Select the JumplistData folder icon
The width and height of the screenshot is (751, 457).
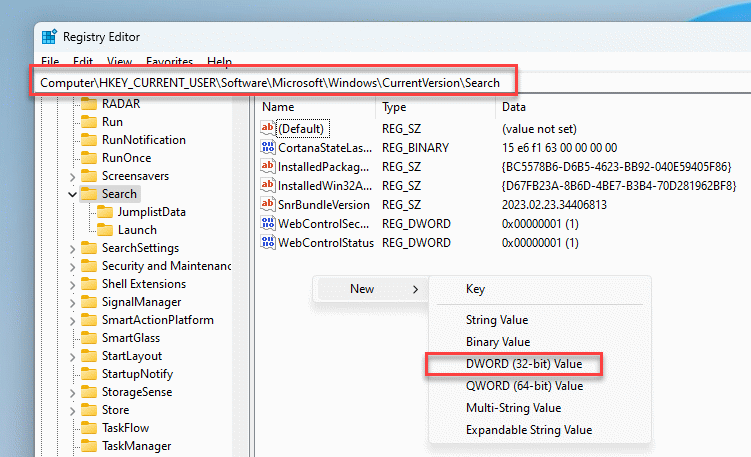(x=105, y=212)
